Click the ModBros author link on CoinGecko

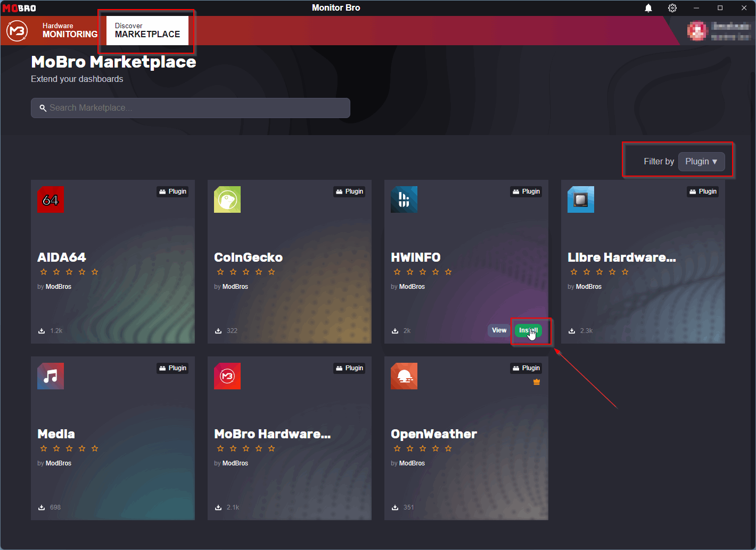pyautogui.click(x=235, y=287)
